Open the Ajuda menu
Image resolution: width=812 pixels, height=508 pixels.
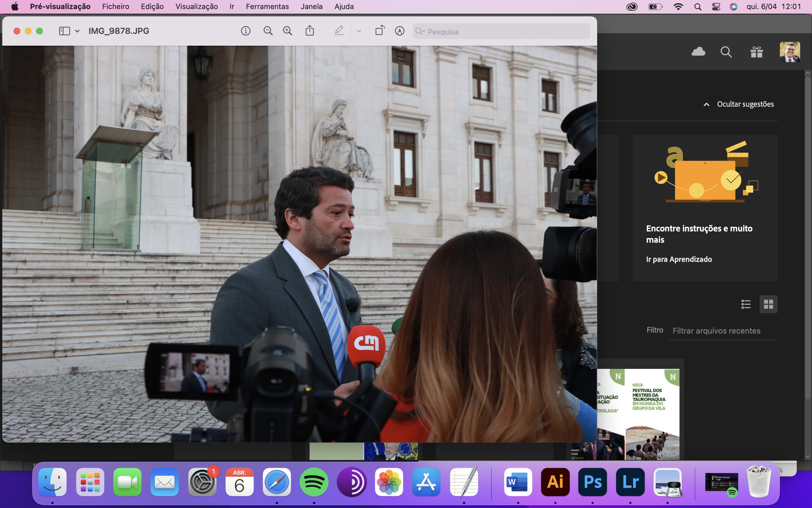coord(344,6)
